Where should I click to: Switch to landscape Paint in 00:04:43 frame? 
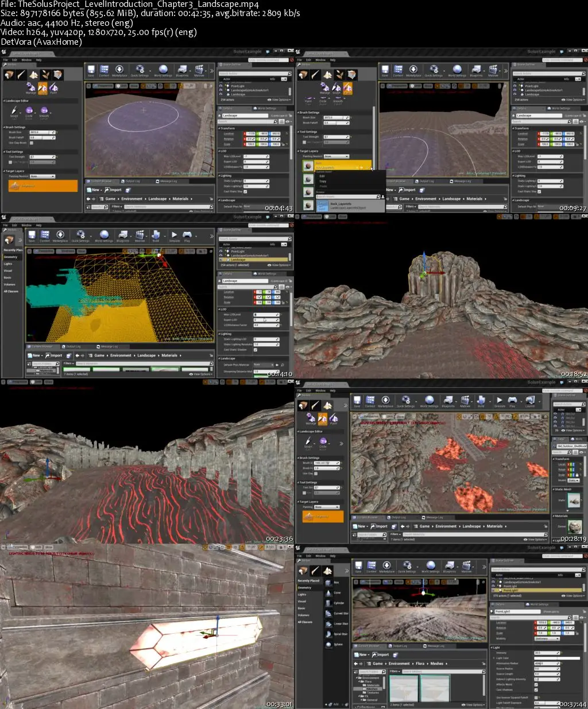click(x=54, y=88)
